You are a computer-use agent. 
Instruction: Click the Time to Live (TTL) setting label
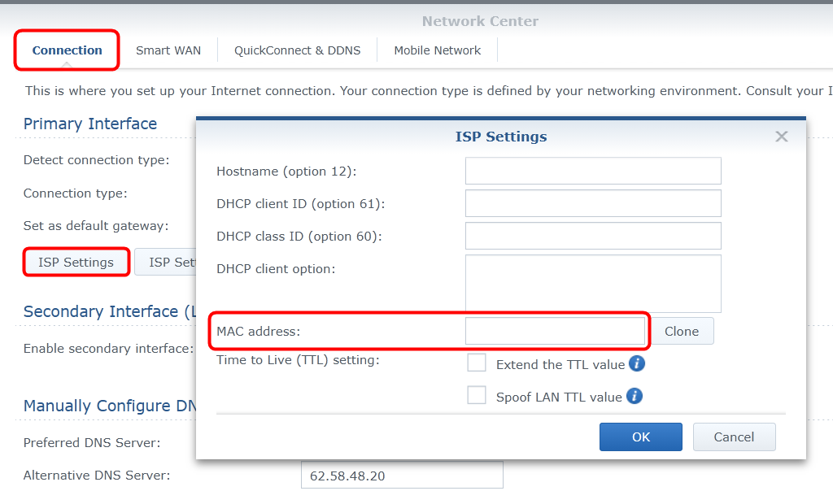pyautogui.click(x=298, y=360)
